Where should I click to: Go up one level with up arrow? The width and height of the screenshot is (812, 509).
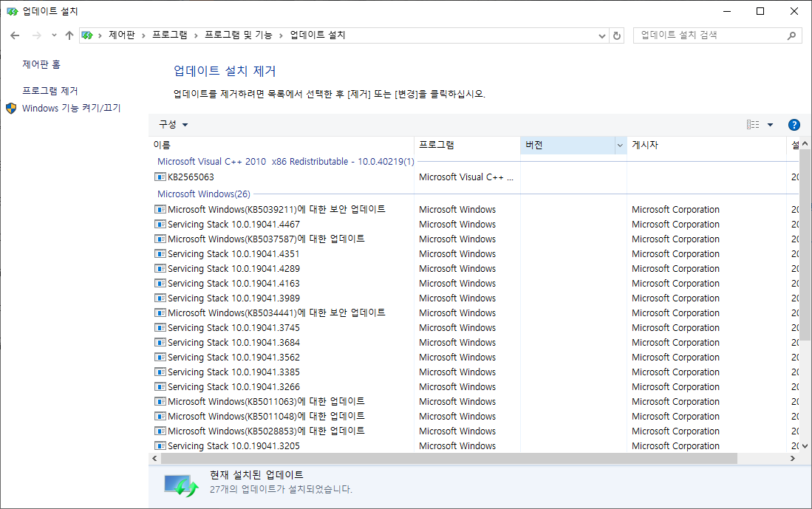69,35
